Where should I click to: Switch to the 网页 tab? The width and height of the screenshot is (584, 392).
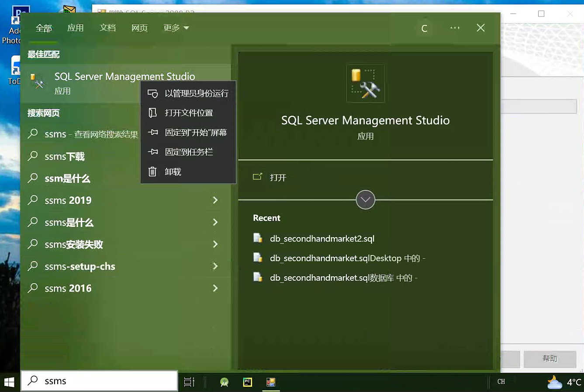pos(140,28)
